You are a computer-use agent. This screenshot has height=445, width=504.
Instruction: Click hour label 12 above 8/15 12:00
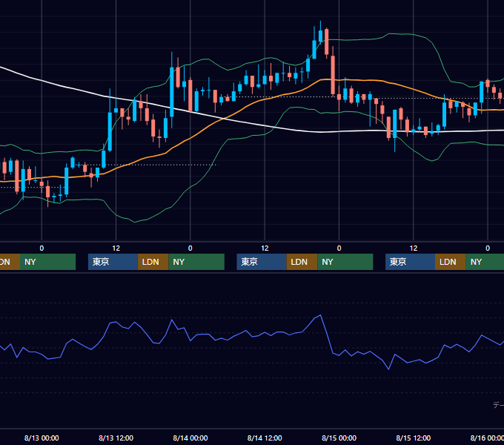coord(414,248)
